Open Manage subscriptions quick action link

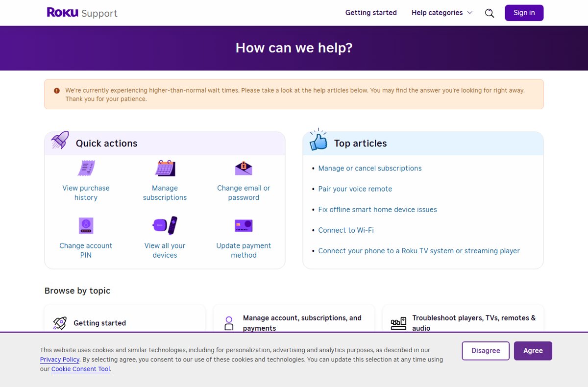pos(165,193)
